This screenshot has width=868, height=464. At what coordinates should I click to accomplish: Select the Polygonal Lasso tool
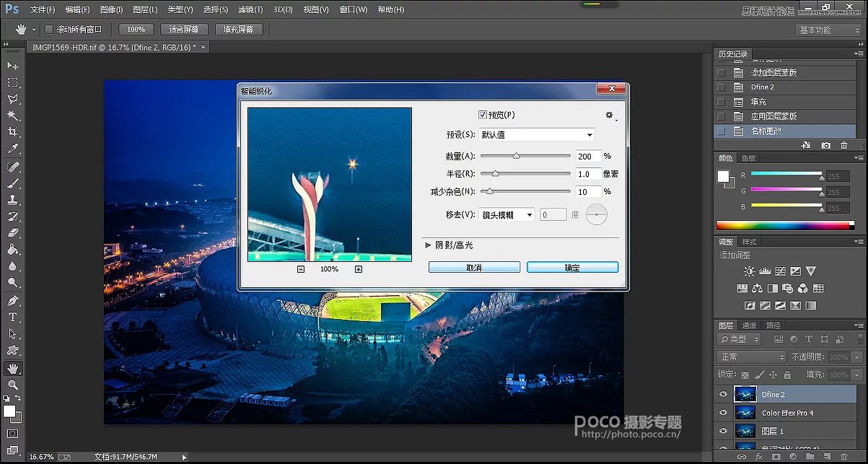point(13,99)
